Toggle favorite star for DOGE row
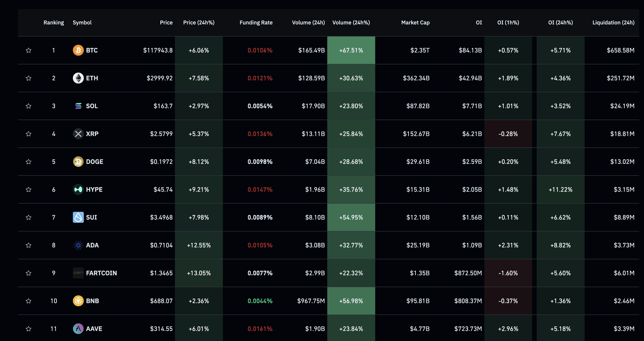The height and width of the screenshot is (341, 644). 29,162
